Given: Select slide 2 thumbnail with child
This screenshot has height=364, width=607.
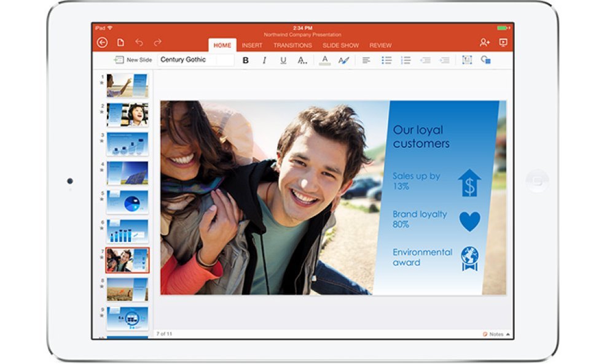Looking at the screenshot, I should 127,115.
